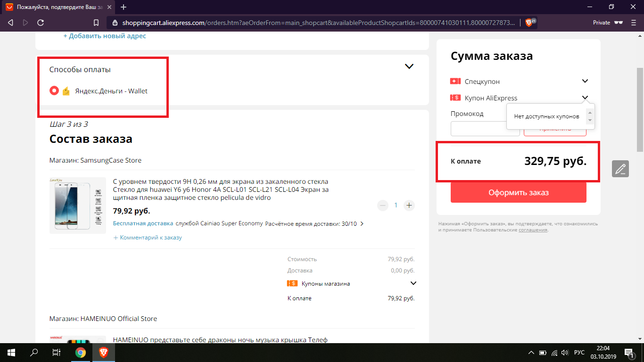Select Яндекс.Деньги - Wallet radio button
This screenshot has width=644, height=362.
coord(54,90)
